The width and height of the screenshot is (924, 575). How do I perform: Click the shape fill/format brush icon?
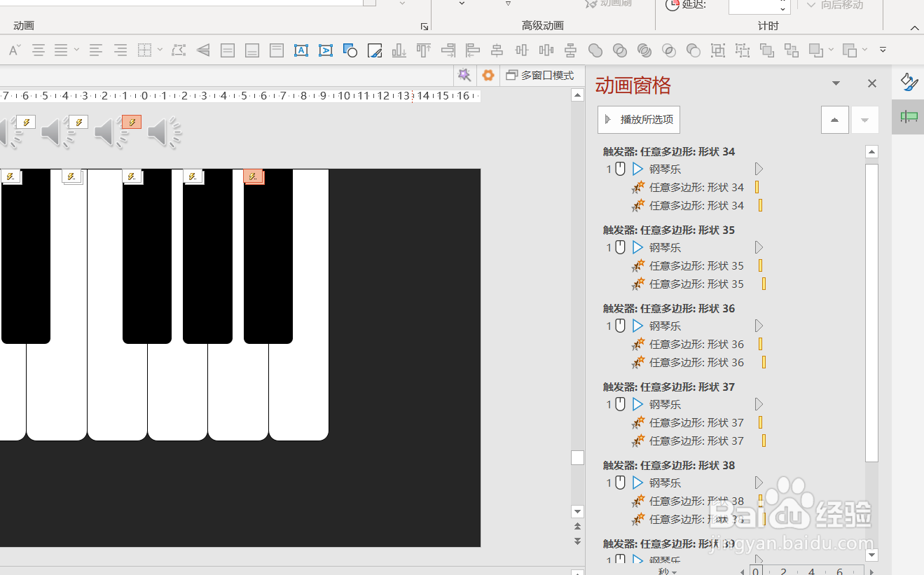375,50
